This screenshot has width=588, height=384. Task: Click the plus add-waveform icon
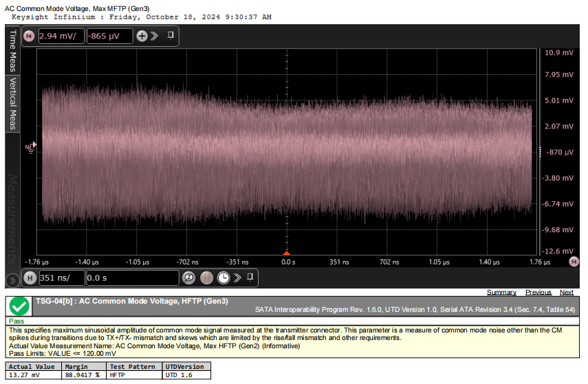[142, 36]
